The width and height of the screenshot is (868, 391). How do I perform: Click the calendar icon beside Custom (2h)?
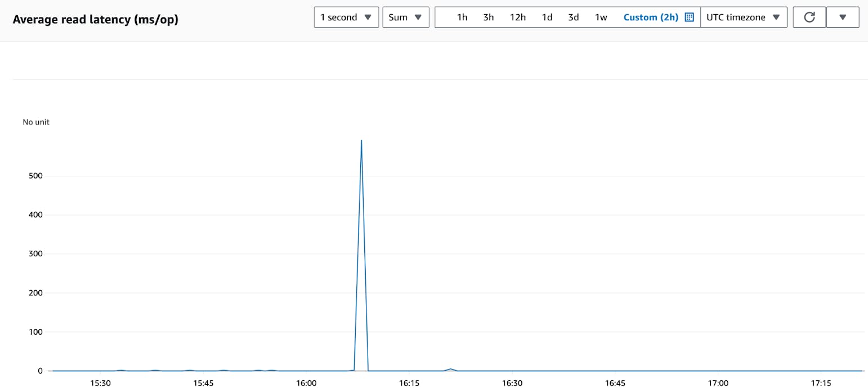(689, 17)
